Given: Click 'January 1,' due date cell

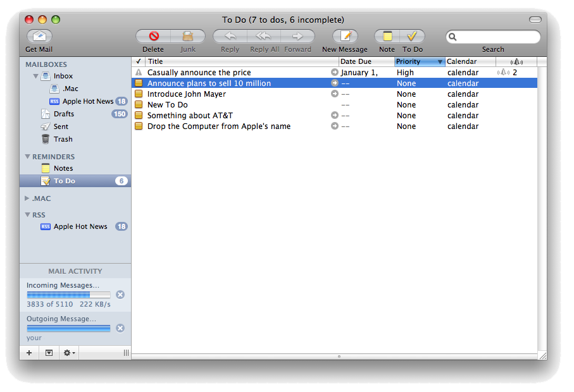Looking at the screenshot, I should (x=359, y=73).
